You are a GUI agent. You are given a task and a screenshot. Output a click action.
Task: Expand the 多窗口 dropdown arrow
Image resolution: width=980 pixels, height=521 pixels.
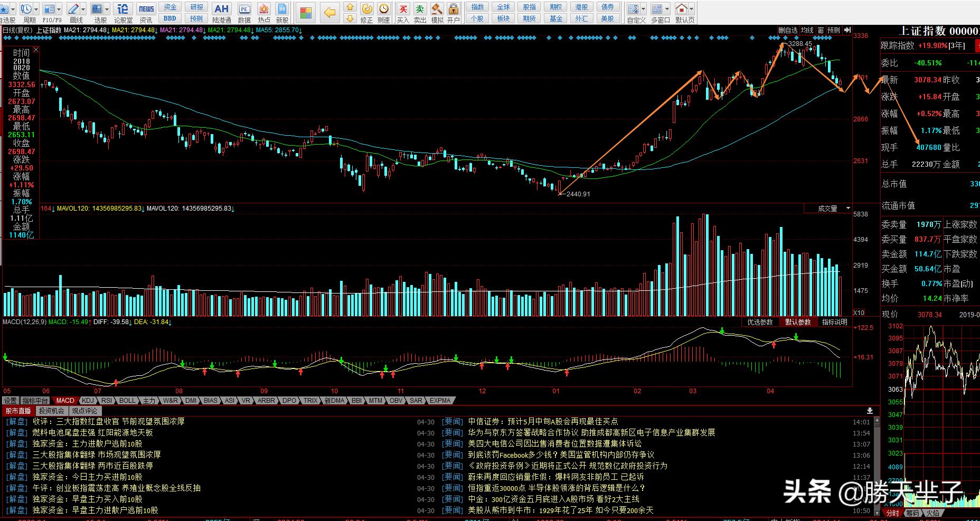(668, 9)
